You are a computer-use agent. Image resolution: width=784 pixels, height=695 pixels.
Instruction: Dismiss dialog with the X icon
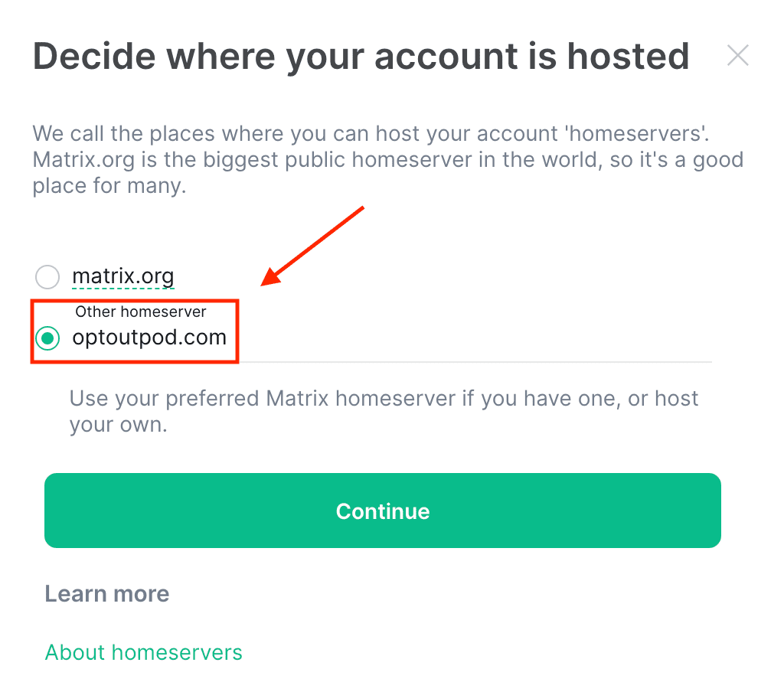tap(737, 56)
